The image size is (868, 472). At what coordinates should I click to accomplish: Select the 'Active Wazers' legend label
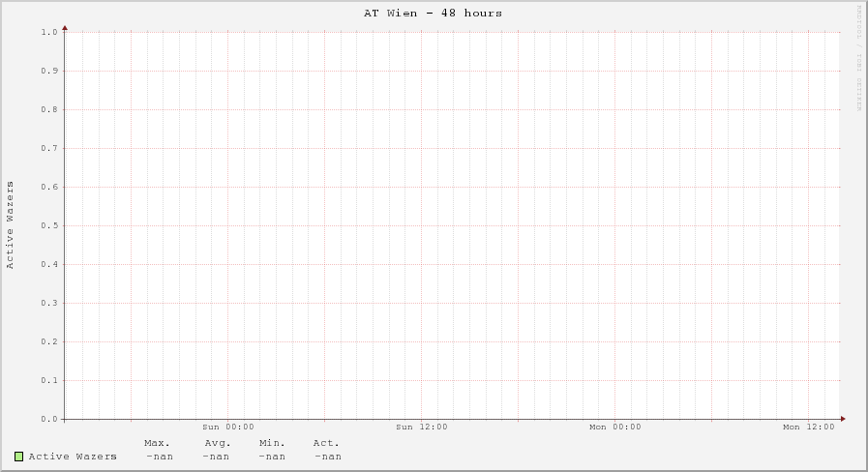coord(73,457)
